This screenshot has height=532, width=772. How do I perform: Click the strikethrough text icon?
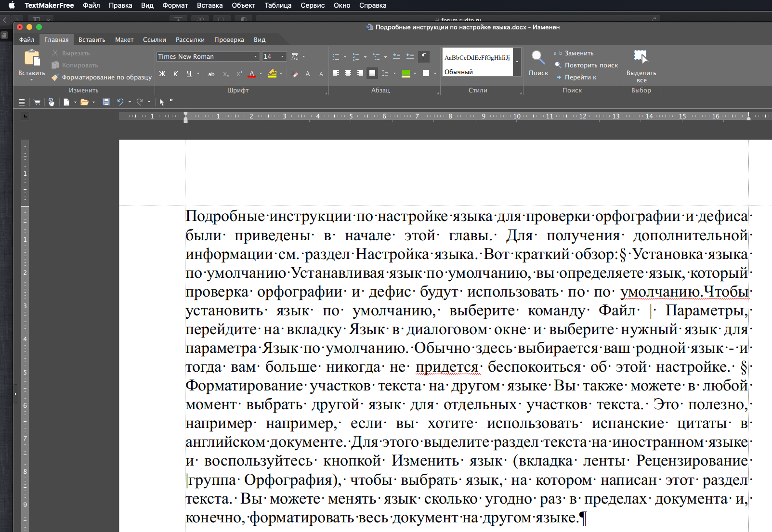pyautogui.click(x=211, y=74)
